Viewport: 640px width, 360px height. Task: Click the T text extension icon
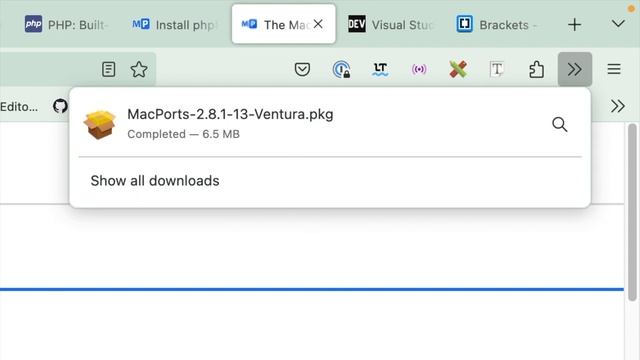point(497,69)
